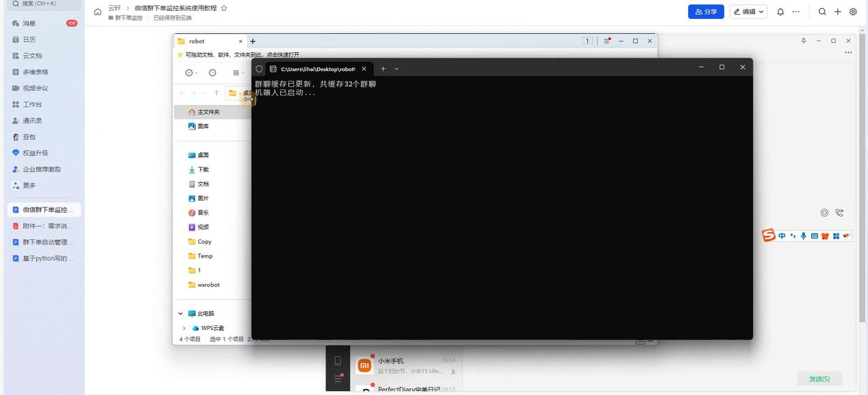Open a new terminal tab
This screenshot has height=395, width=868.
(x=383, y=68)
